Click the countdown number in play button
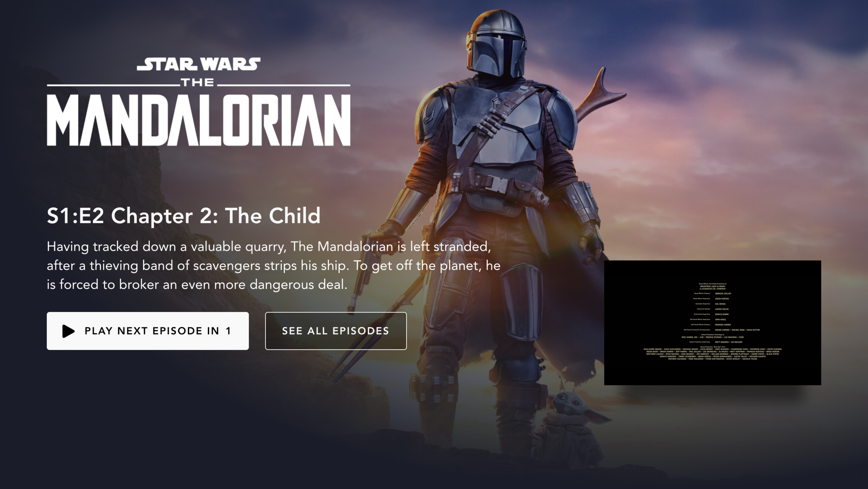Viewport: 868px width, 489px height. tap(228, 331)
